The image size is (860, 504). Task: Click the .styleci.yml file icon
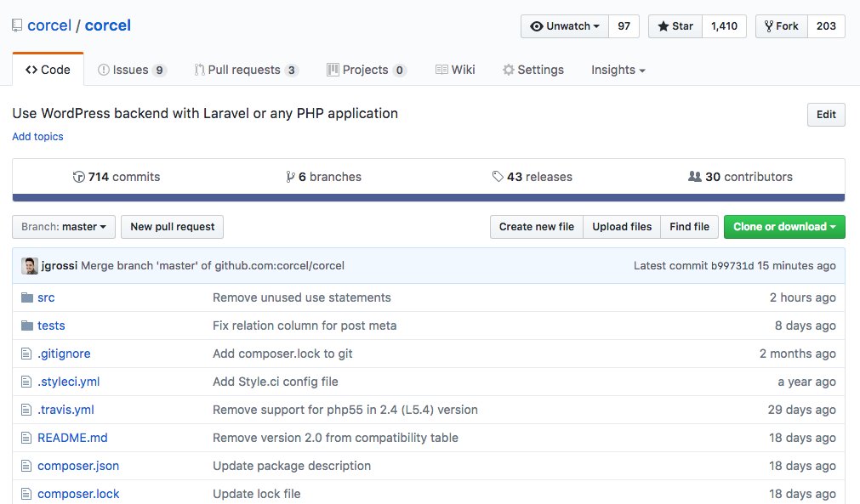point(26,382)
